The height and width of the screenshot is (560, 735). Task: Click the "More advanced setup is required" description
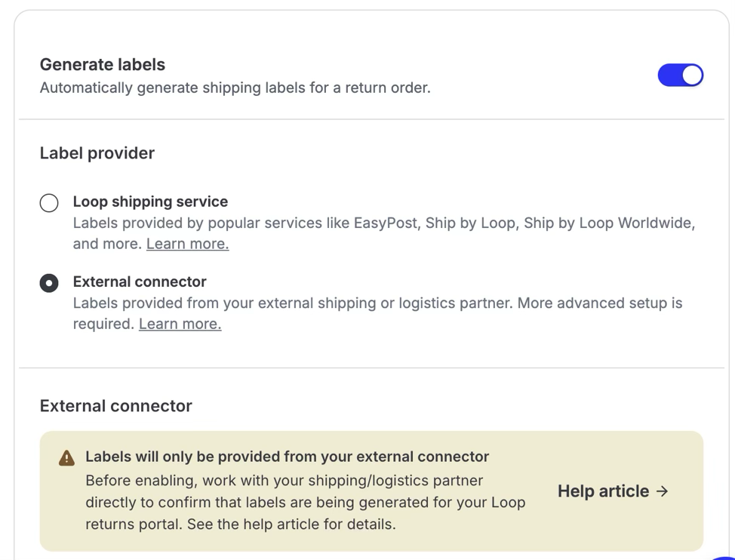pos(377,313)
